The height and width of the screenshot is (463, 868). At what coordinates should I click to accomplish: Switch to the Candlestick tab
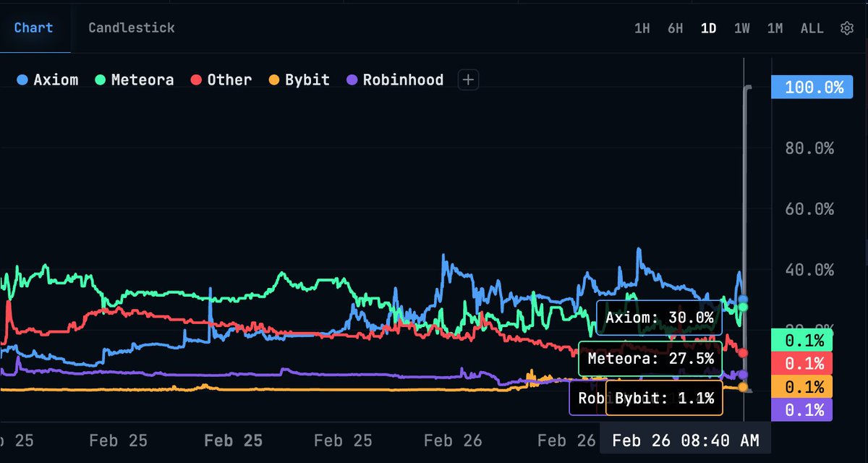click(x=130, y=27)
